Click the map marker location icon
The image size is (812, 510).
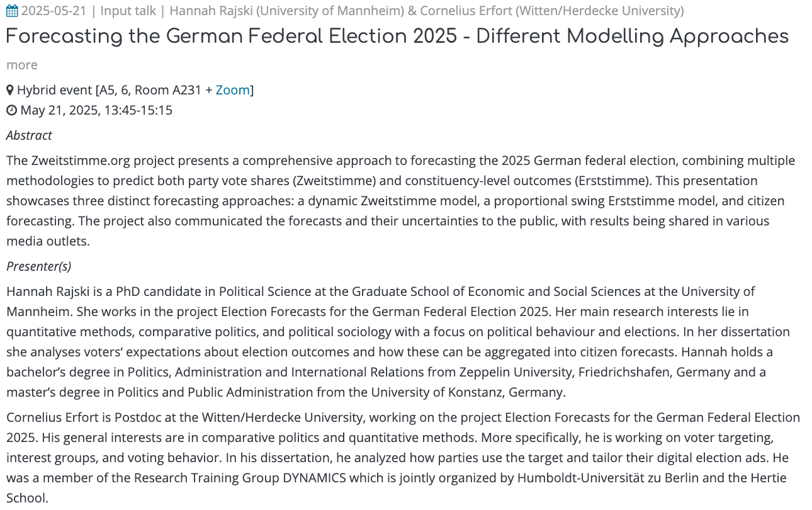pos(10,90)
